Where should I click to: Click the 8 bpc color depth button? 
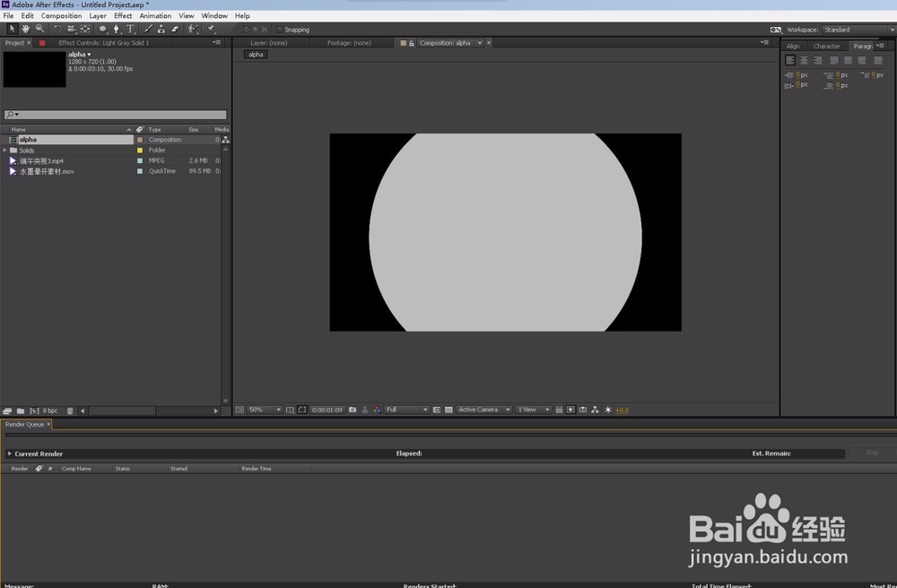click(49, 411)
